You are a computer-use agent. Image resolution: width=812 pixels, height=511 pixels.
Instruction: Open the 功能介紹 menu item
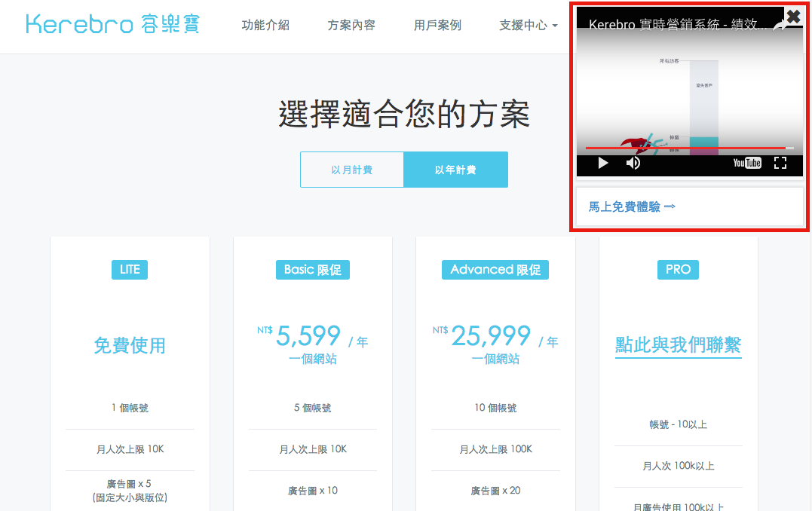tap(265, 25)
